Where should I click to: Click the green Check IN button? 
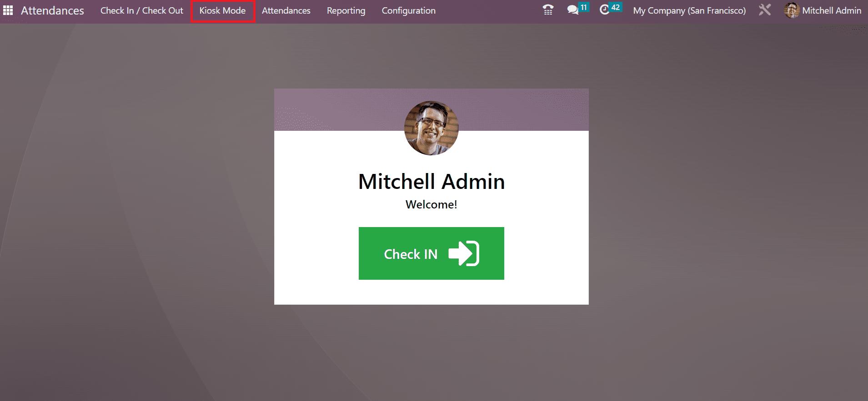coord(431,253)
